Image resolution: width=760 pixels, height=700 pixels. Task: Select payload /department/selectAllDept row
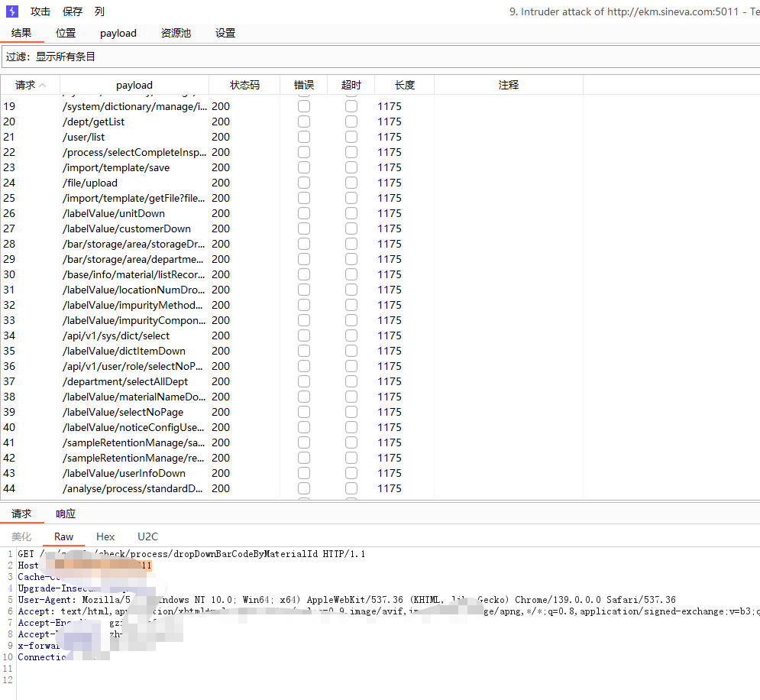tap(125, 381)
